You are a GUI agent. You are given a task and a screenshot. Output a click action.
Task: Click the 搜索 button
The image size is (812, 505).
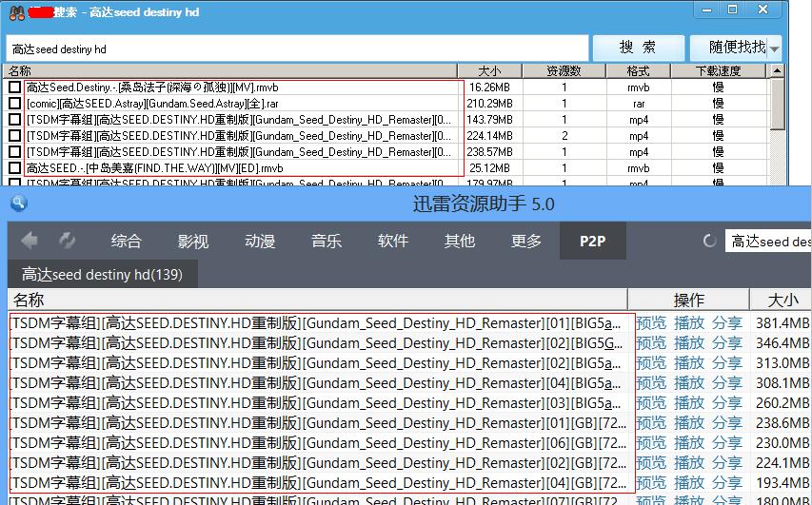tap(638, 48)
